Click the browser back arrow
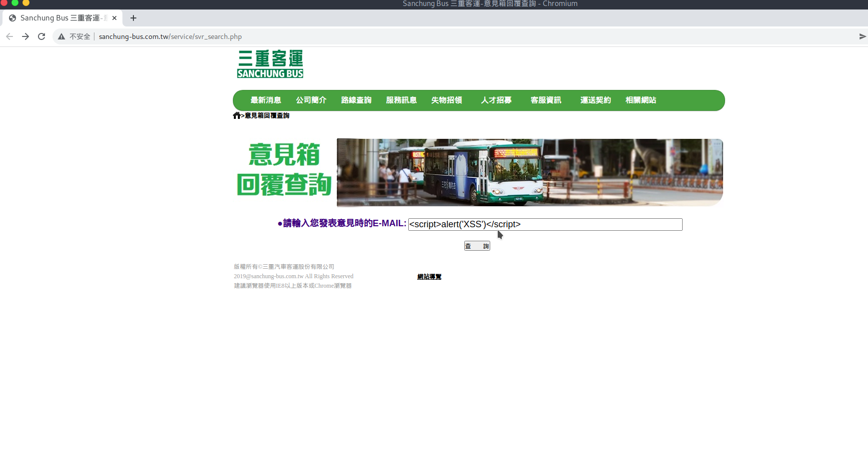Screen dimensions: 868x473 coord(9,36)
